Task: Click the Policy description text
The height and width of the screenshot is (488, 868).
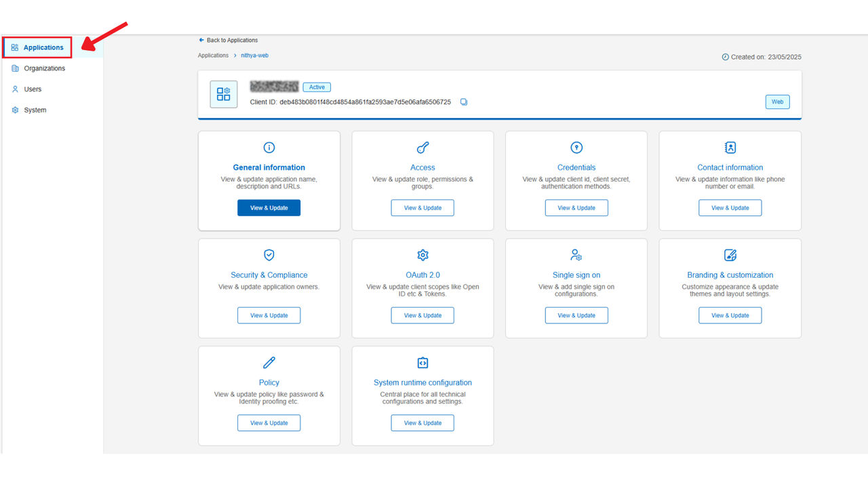Action: tap(269, 398)
